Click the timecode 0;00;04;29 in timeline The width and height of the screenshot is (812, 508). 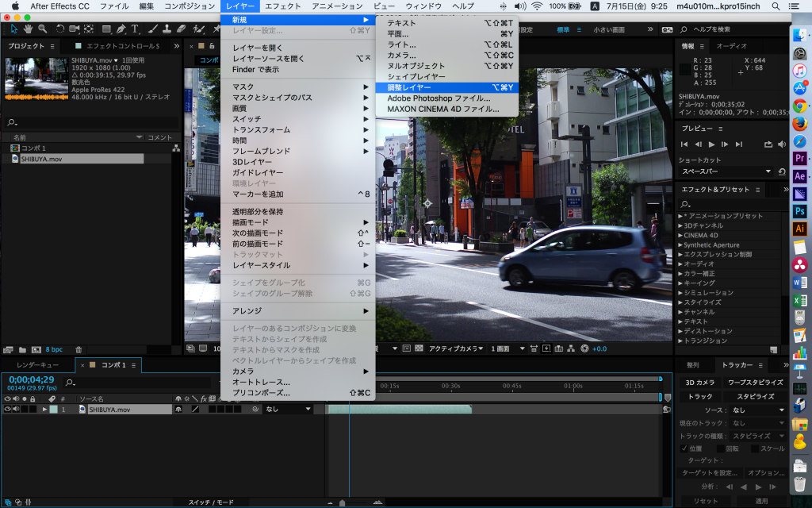pos(32,379)
